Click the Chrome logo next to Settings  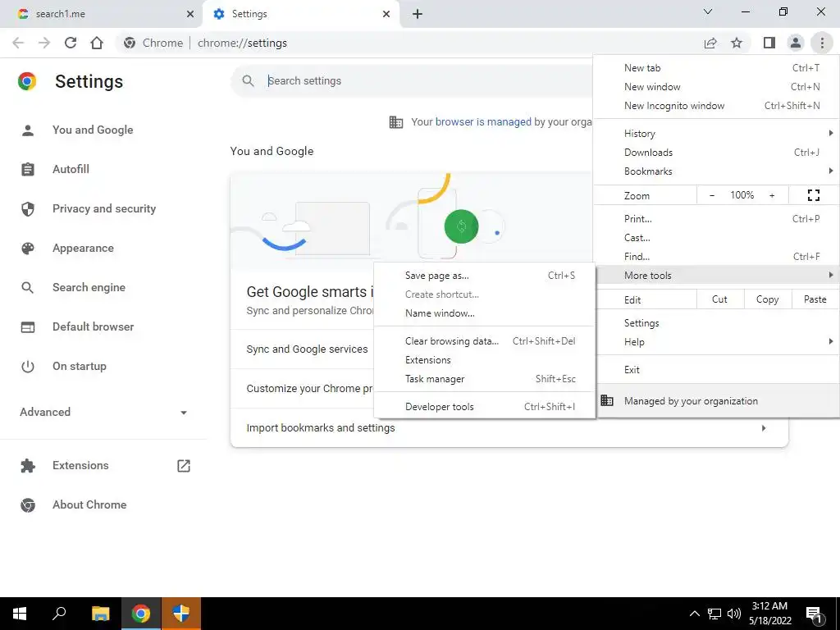point(27,81)
